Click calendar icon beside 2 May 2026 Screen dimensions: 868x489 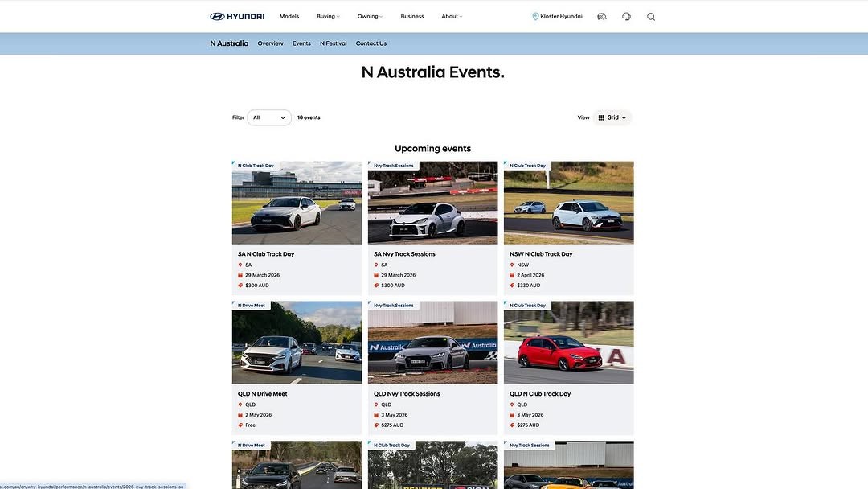240,415
